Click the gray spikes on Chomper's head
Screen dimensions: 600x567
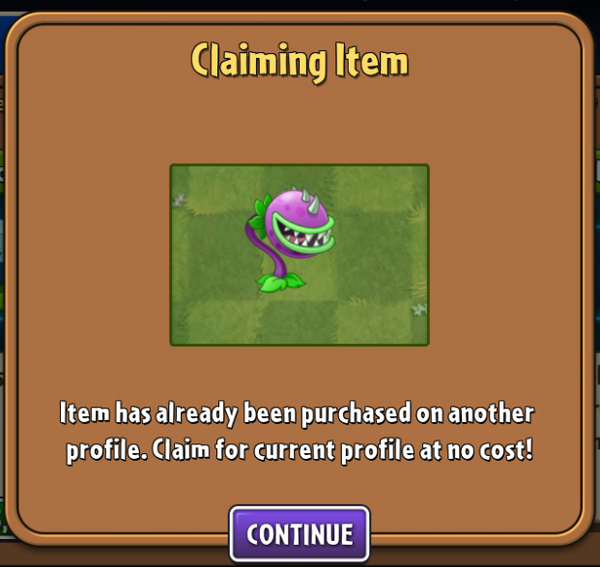point(309,199)
